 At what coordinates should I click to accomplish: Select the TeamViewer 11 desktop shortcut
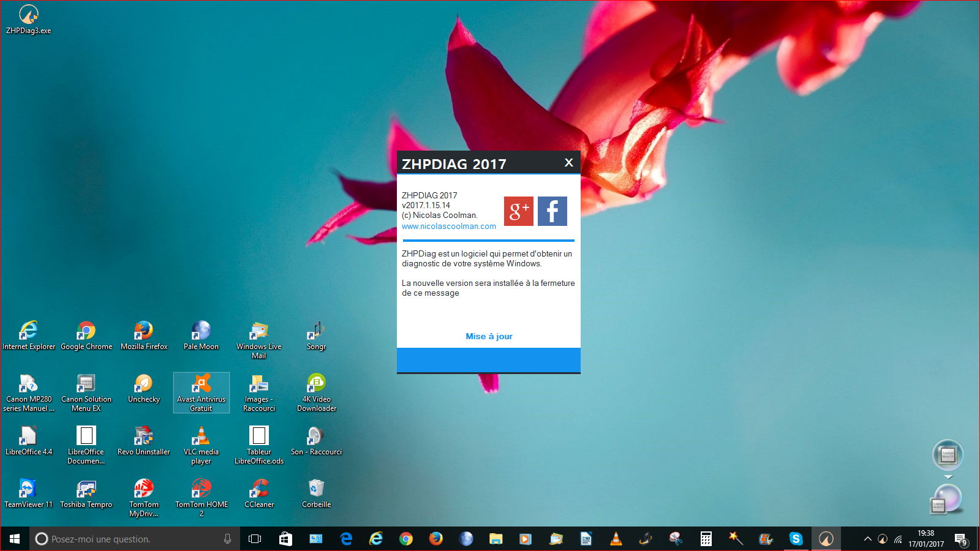pyautogui.click(x=29, y=493)
